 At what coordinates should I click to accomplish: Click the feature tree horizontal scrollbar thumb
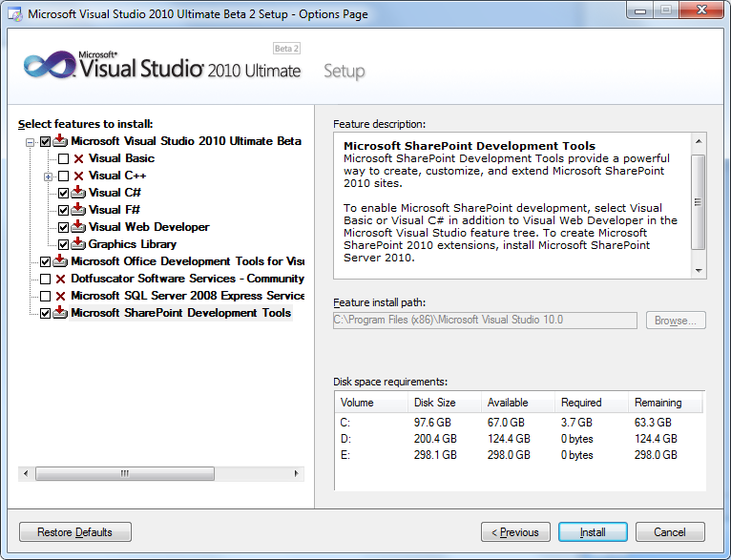coord(125,474)
